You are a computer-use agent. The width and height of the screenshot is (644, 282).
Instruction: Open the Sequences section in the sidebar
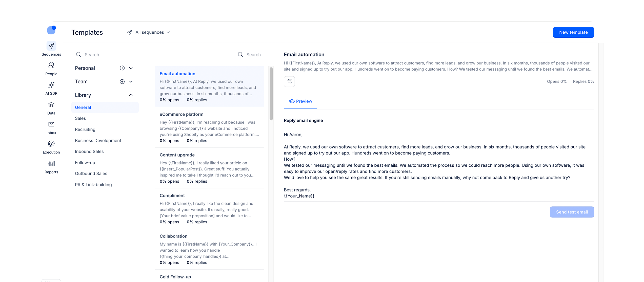pyautogui.click(x=51, y=49)
